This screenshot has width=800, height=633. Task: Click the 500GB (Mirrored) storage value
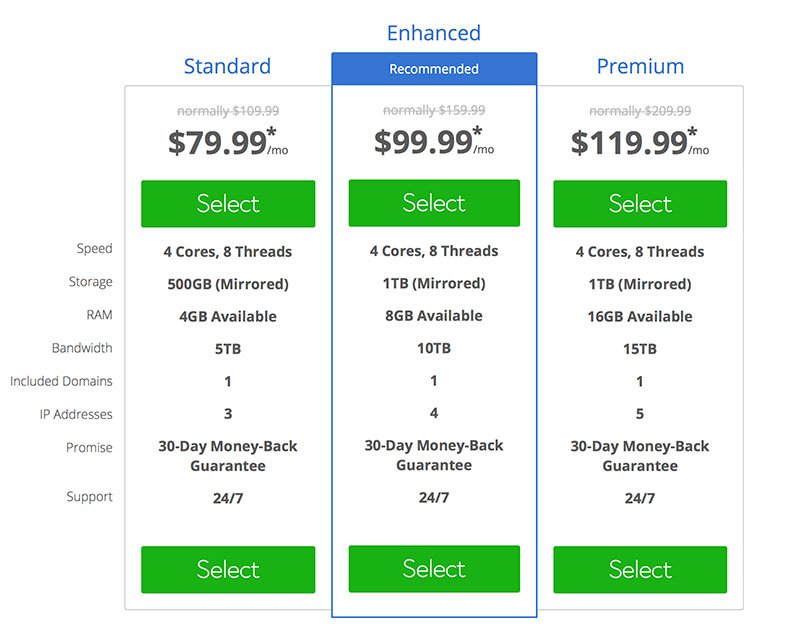click(228, 284)
